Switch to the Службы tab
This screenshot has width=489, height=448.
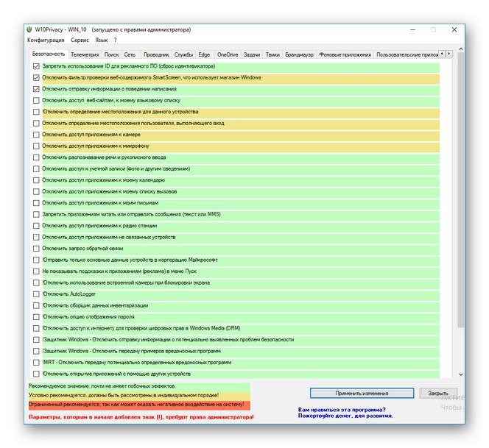click(183, 54)
